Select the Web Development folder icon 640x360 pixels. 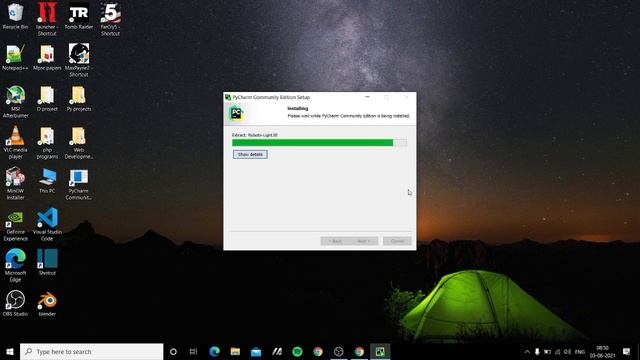tap(79, 142)
